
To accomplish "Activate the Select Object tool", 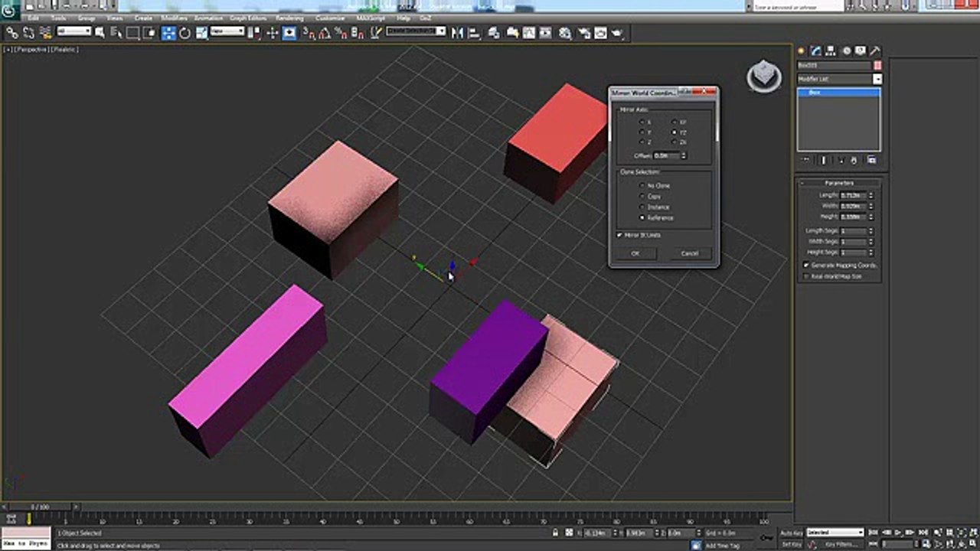I will pos(100,33).
